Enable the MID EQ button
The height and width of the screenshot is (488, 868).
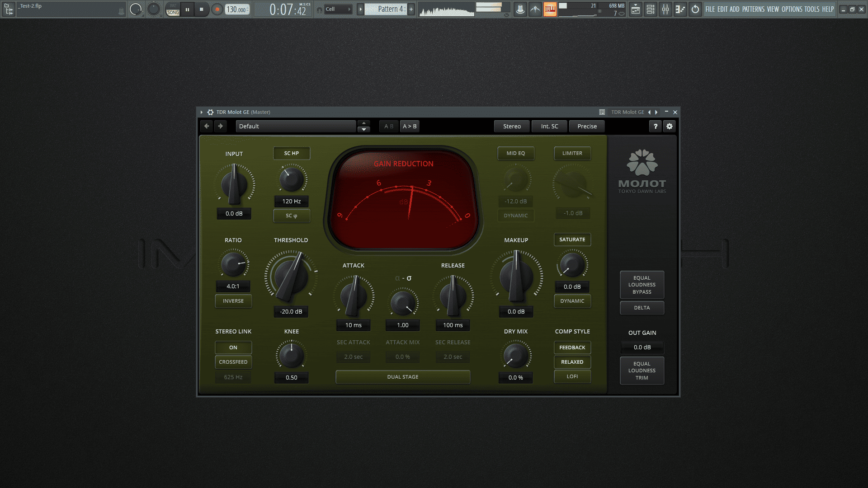click(516, 153)
